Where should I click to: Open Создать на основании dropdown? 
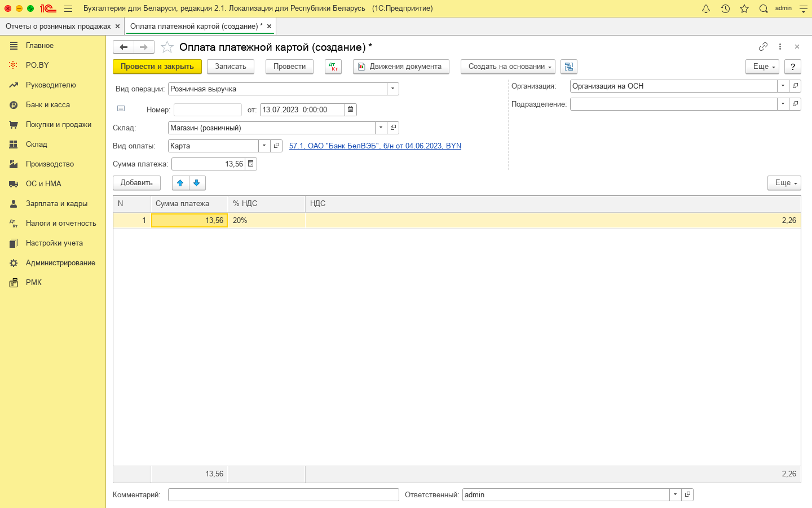coord(507,67)
